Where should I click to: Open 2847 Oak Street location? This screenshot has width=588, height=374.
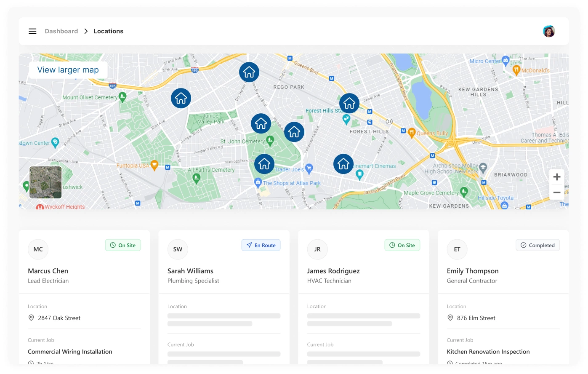pyautogui.click(x=59, y=318)
